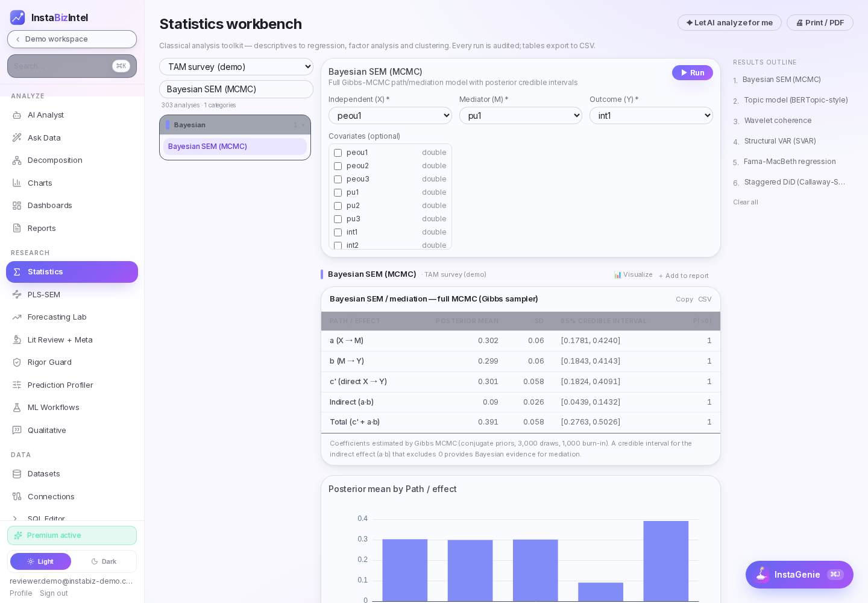Check the pu1 covariate checkbox
This screenshot has width=868, height=603.
coord(338,192)
